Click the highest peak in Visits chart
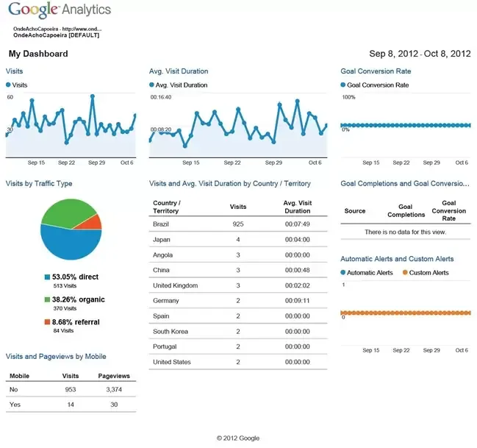Screen dimensions: 477x448 tap(92, 96)
